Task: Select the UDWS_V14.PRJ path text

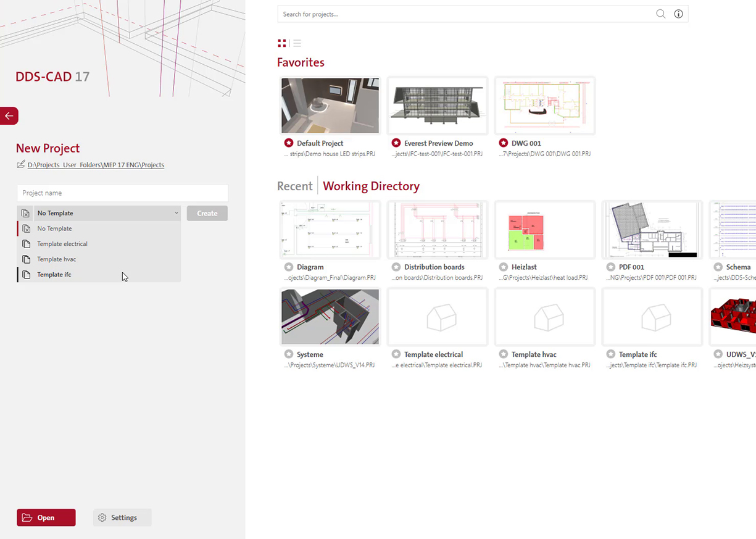Action: tap(330, 365)
